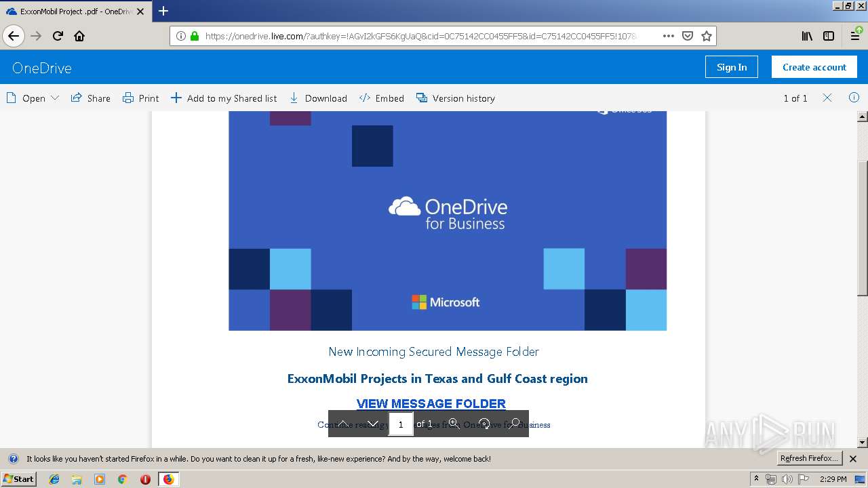Go back to the previous page
The height and width of the screenshot is (488, 868).
pos(14,36)
